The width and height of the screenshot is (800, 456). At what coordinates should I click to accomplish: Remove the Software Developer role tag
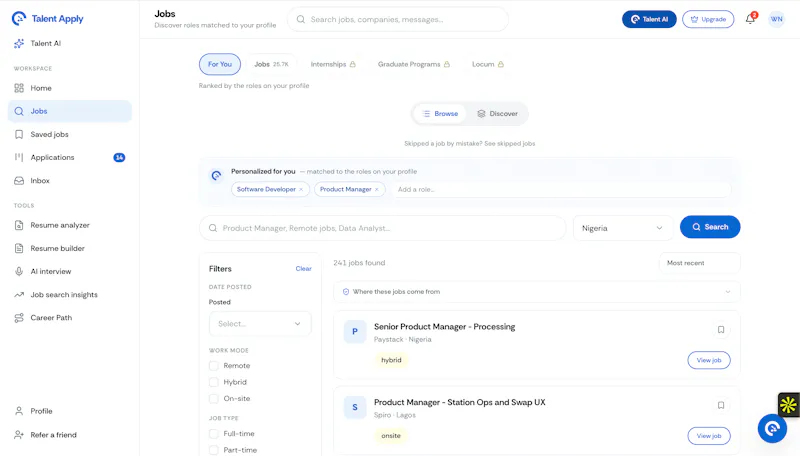(301, 189)
